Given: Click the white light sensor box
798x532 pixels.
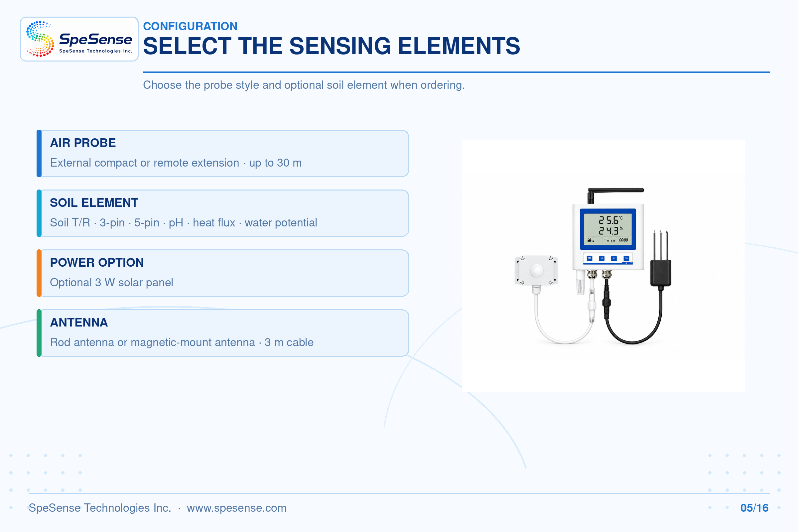Looking at the screenshot, I should (536, 270).
